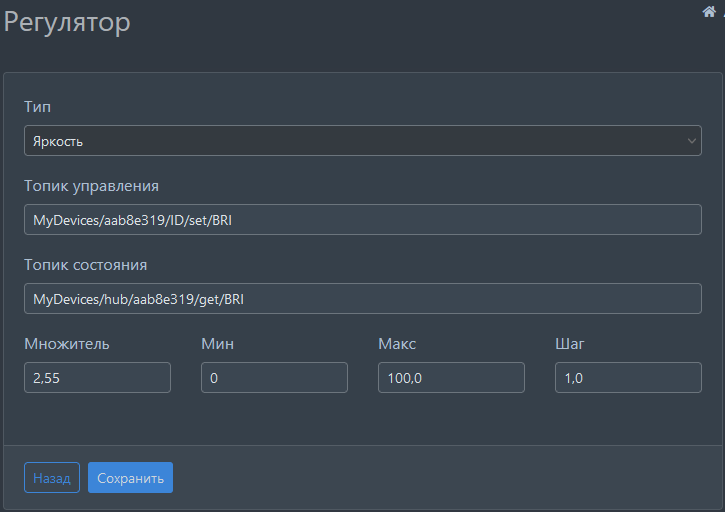The height and width of the screenshot is (512, 725).
Task: Click the Мин value field
Action: pos(274,378)
